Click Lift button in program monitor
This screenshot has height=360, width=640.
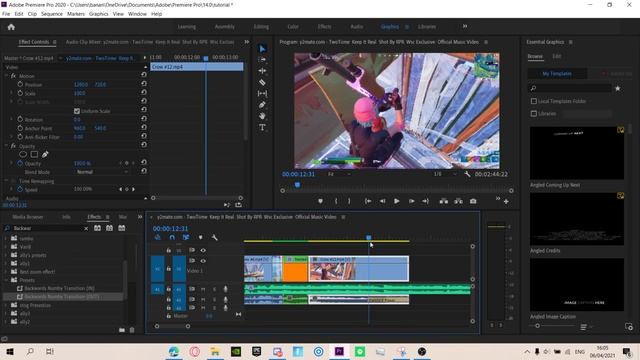[444, 201]
